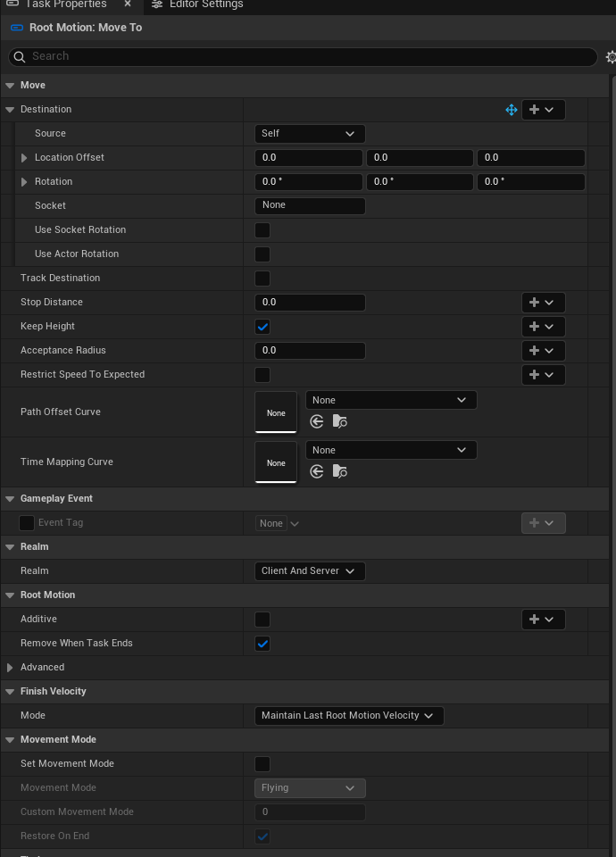Open the plus binding menu for Destination

point(544,110)
